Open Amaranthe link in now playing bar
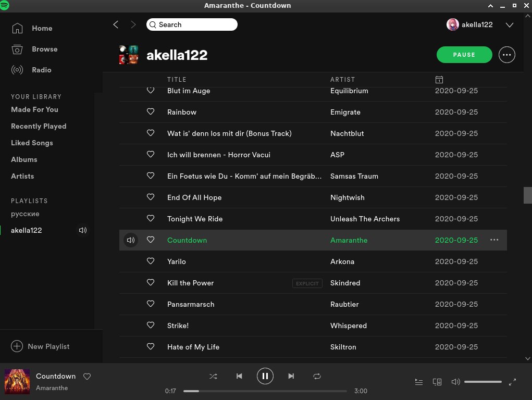 [x=52, y=388]
